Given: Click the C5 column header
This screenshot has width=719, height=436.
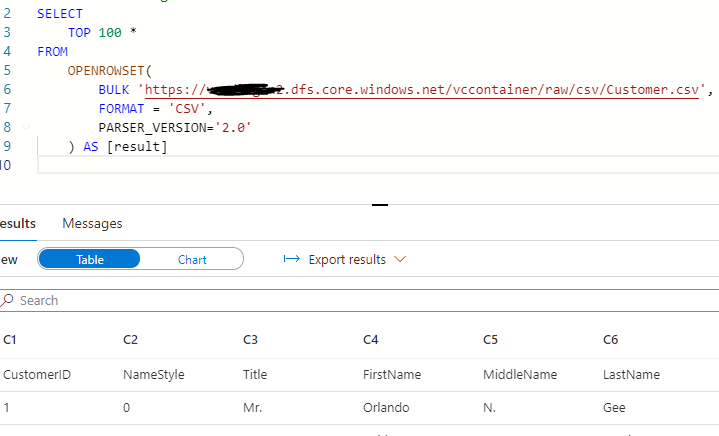Looking at the screenshot, I should click(x=490, y=340).
